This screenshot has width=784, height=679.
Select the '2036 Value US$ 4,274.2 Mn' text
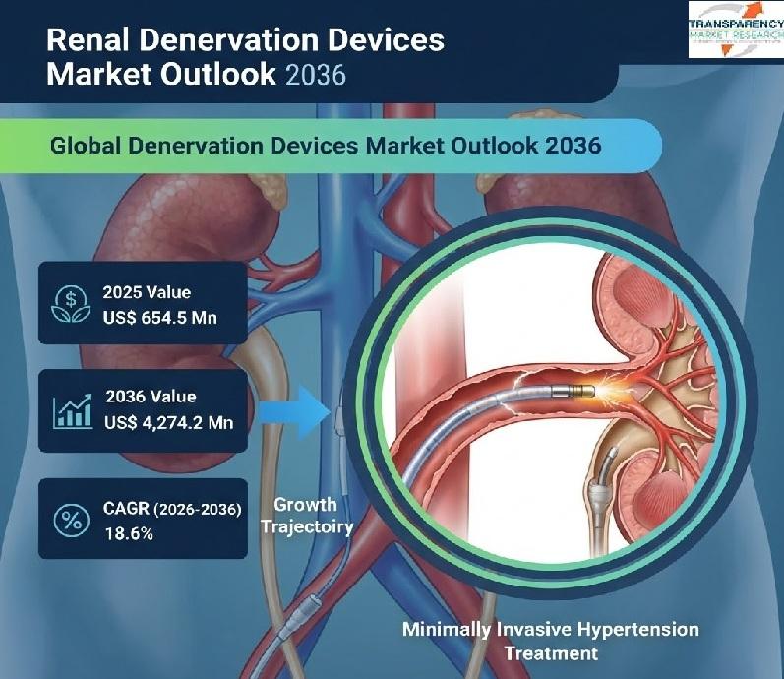167,409
